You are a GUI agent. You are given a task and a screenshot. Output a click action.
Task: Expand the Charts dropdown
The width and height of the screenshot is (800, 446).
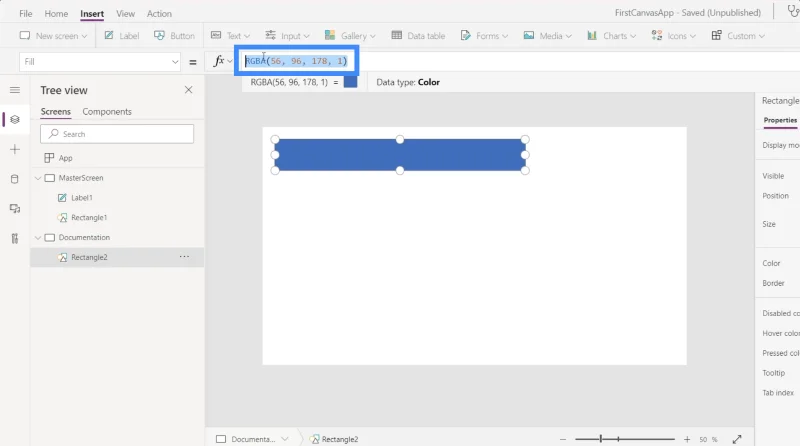click(611, 36)
